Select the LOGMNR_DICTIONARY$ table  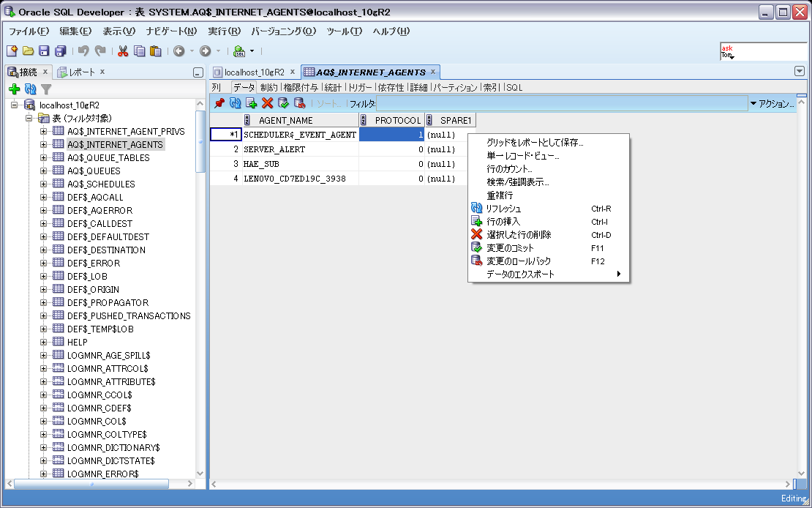coord(113,447)
